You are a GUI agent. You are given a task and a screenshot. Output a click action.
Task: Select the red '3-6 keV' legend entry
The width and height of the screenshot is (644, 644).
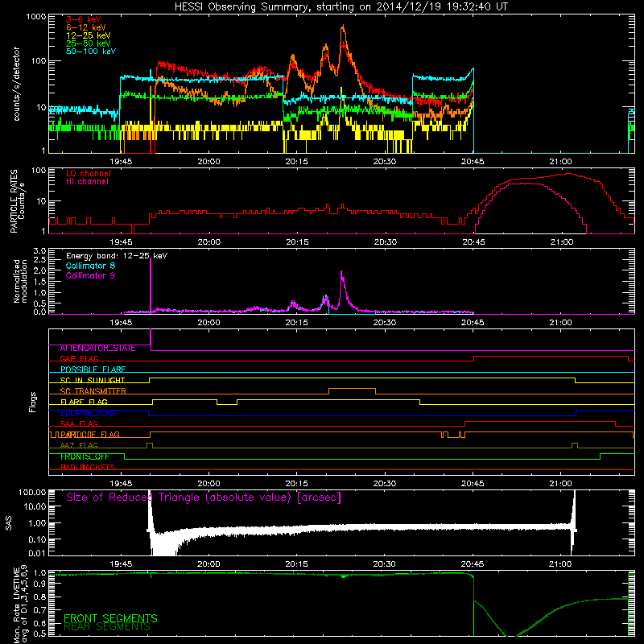point(83,19)
